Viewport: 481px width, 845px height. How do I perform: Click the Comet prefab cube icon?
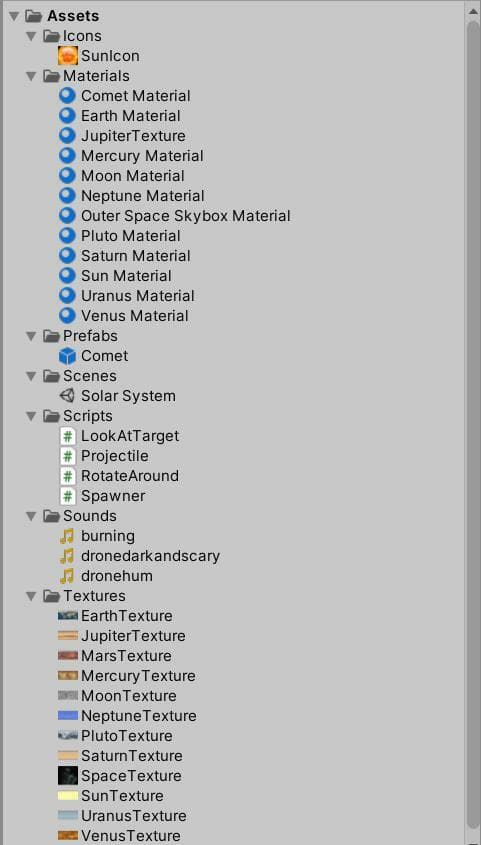(67, 356)
